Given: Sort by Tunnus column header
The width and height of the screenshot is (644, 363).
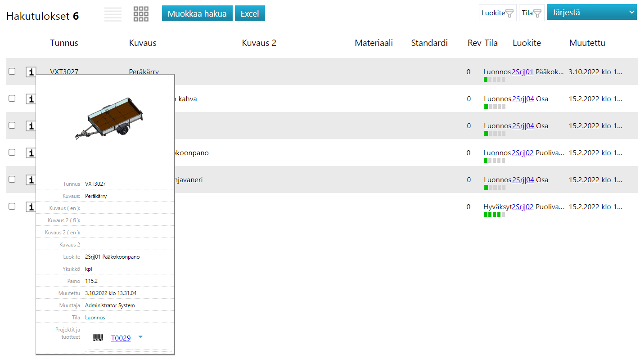Looking at the screenshot, I should [x=64, y=43].
